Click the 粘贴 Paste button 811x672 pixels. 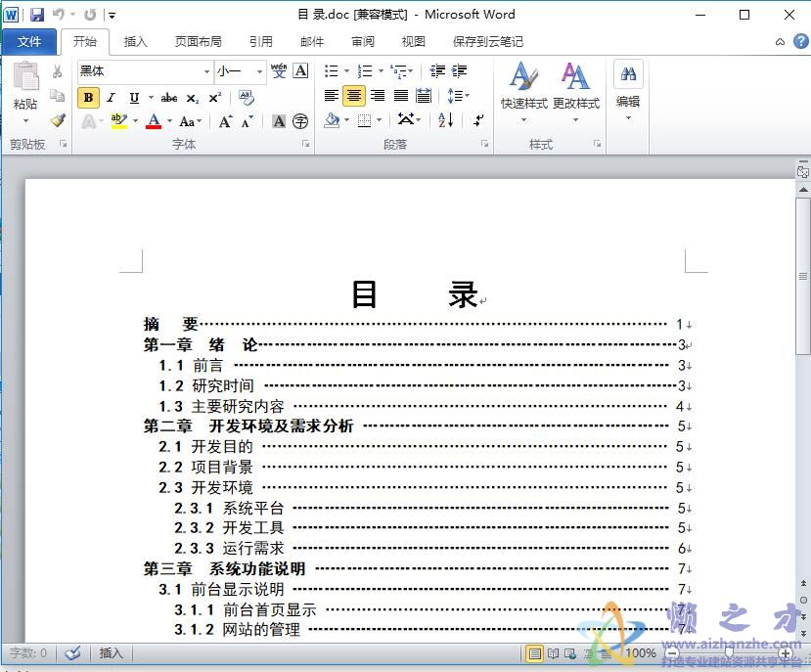[x=26, y=88]
